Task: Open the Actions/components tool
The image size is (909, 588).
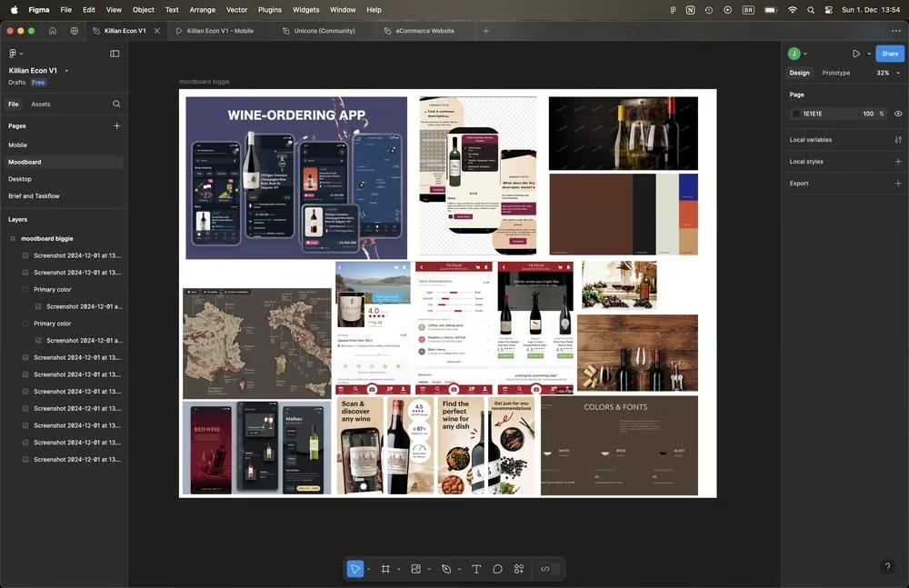Action: point(519,569)
